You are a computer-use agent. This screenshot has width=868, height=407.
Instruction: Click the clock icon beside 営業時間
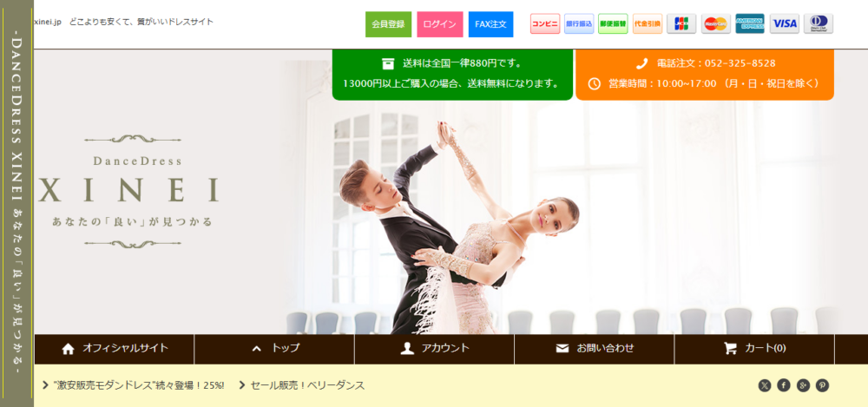594,83
